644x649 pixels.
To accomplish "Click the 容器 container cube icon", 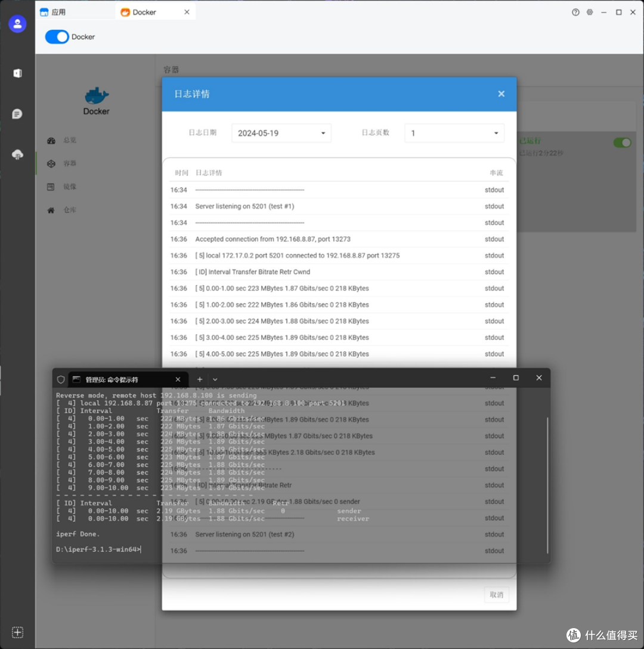I will point(51,163).
